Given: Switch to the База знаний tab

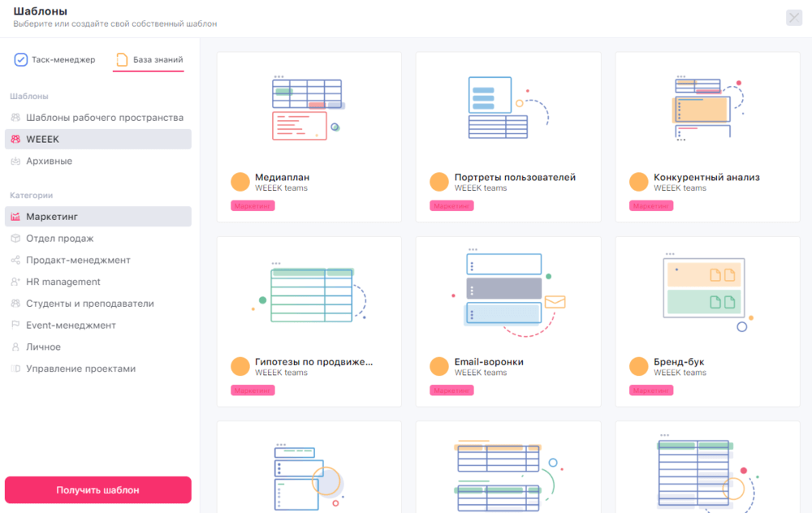Looking at the screenshot, I should tap(149, 59).
